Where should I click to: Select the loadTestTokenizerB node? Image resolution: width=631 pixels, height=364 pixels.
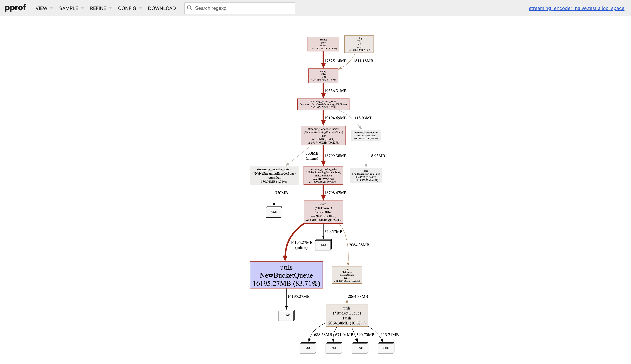coord(366,135)
